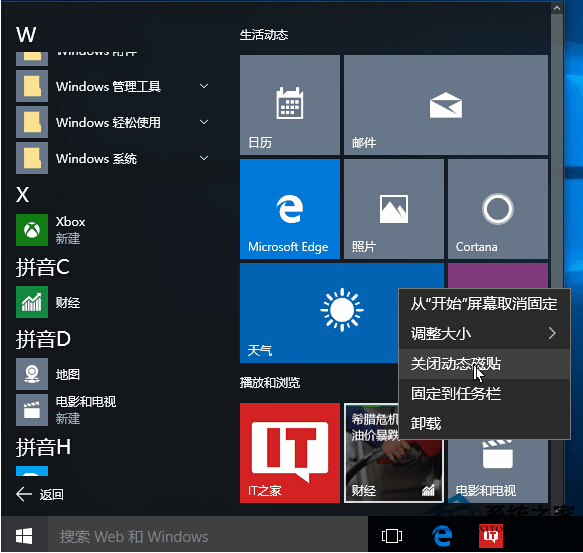Expand the Windows 轻松使用 chevron
This screenshot has width=583, height=553.
tap(204, 122)
